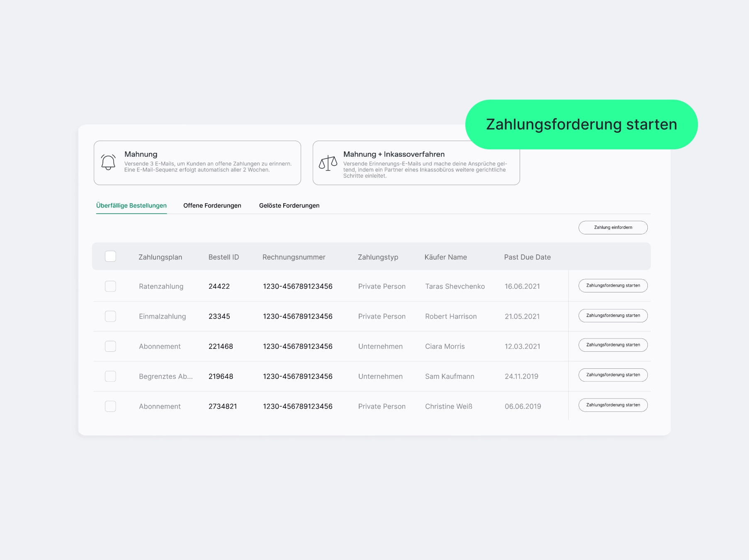Click the truncated Begrenztes Ab... cell

coord(165,376)
